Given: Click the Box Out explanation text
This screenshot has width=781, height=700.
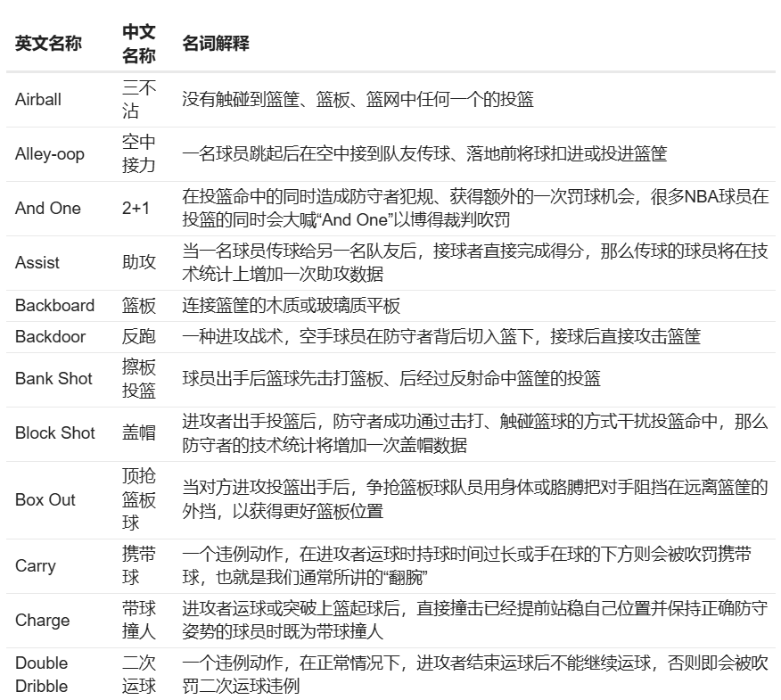Looking at the screenshot, I should [x=475, y=499].
